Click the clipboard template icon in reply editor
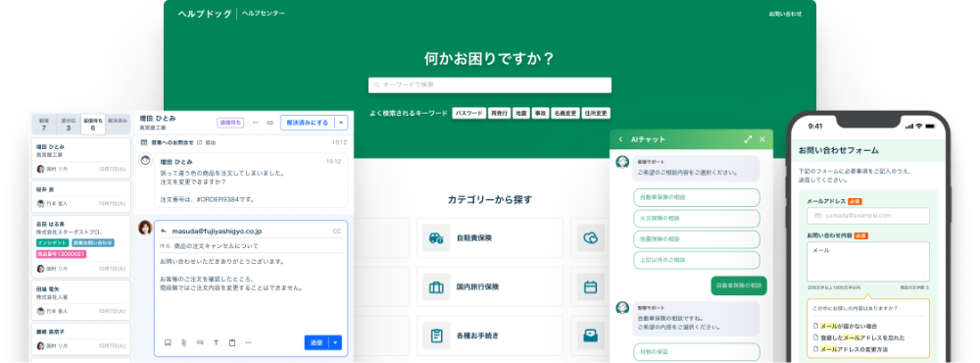This screenshot has width=980, height=363. tap(232, 342)
